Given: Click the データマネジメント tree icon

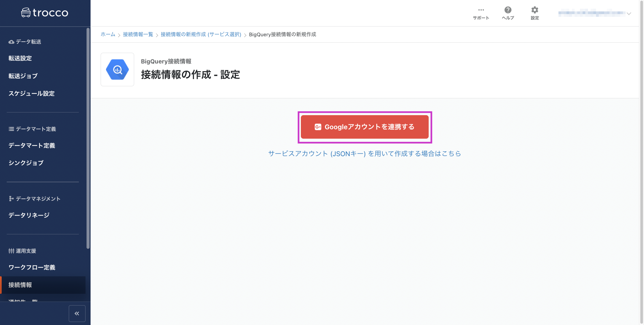Looking at the screenshot, I should click(11, 199).
